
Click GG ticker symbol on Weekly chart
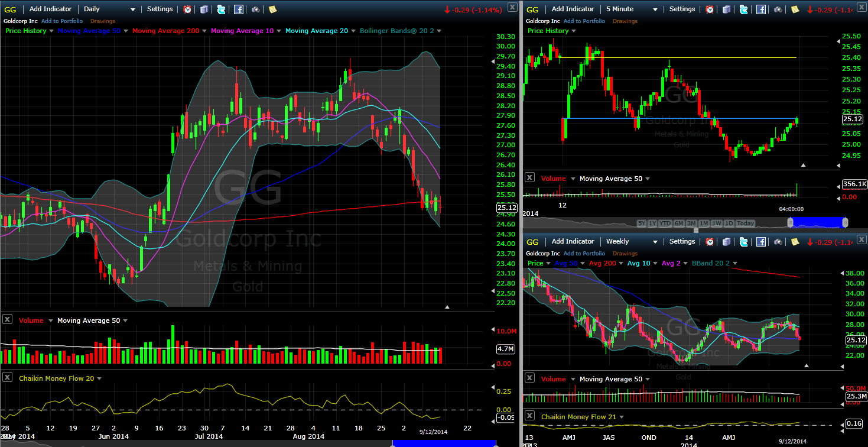coord(532,242)
